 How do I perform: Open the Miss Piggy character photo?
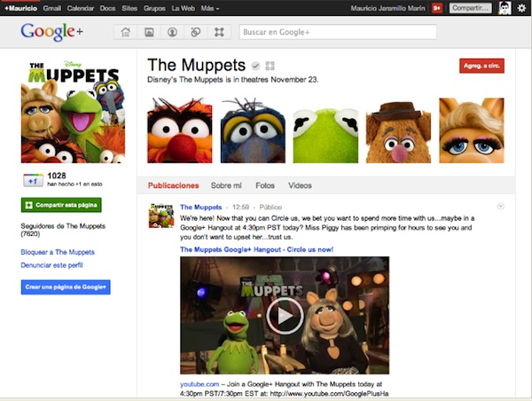(472, 130)
